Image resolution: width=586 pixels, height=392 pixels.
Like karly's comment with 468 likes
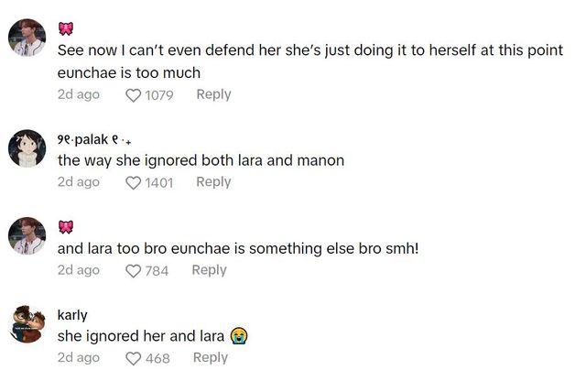134,359
